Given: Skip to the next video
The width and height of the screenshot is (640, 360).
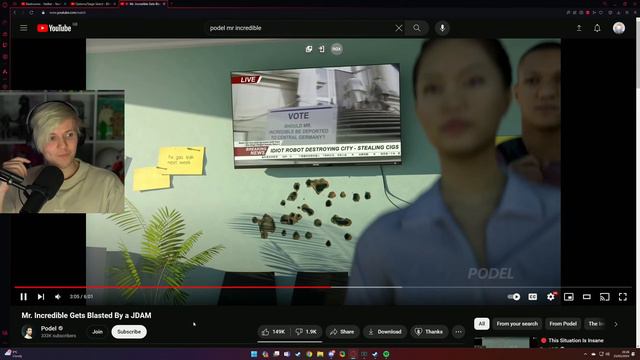Looking at the screenshot, I should tap(41, 297).
